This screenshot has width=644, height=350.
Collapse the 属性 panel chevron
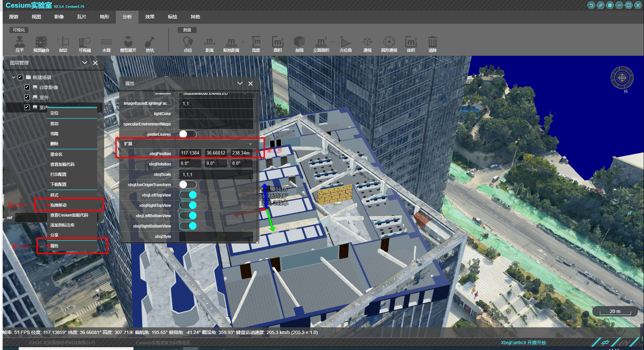click(x=240, y=83)
